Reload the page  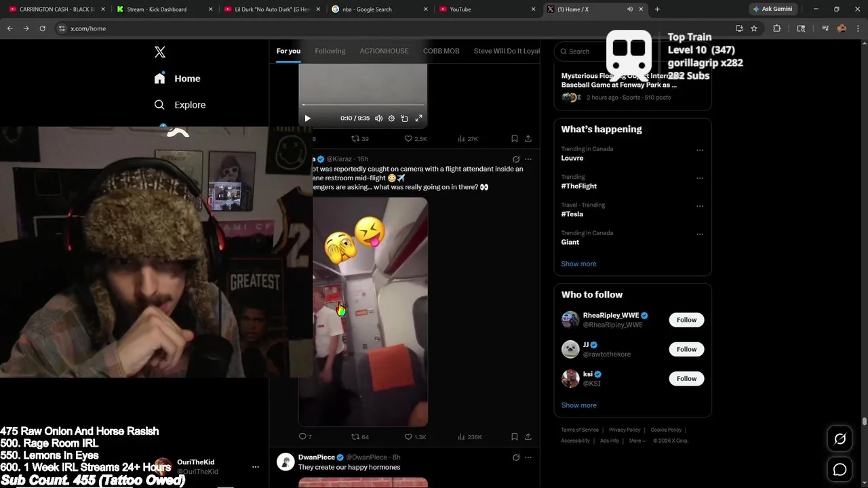[x=42, y=28]
